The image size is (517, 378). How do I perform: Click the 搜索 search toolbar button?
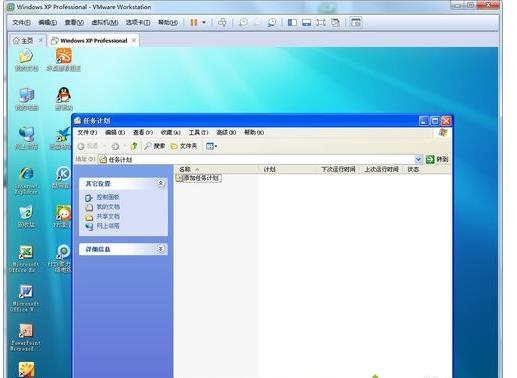click(x=155, y=146)
